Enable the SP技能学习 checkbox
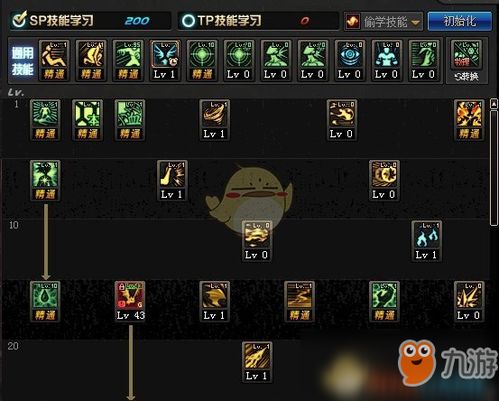The width and height of the screenshot is (499, 401). coord(19,20)
